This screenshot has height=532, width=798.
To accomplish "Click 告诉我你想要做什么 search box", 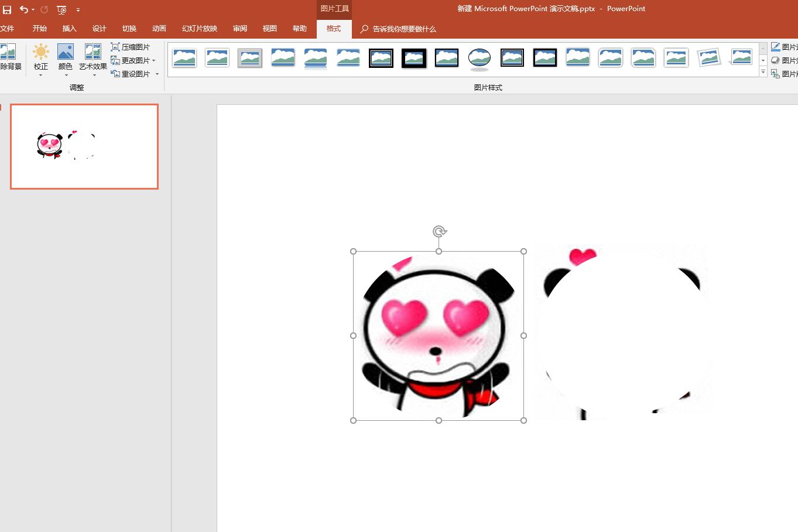I will (x=404, y=29).
